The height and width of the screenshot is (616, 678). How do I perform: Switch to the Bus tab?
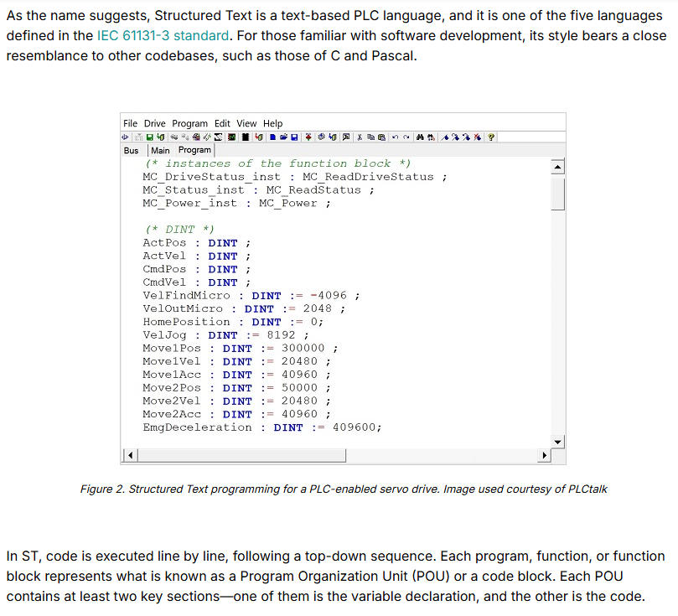click(x=132, y=151)
